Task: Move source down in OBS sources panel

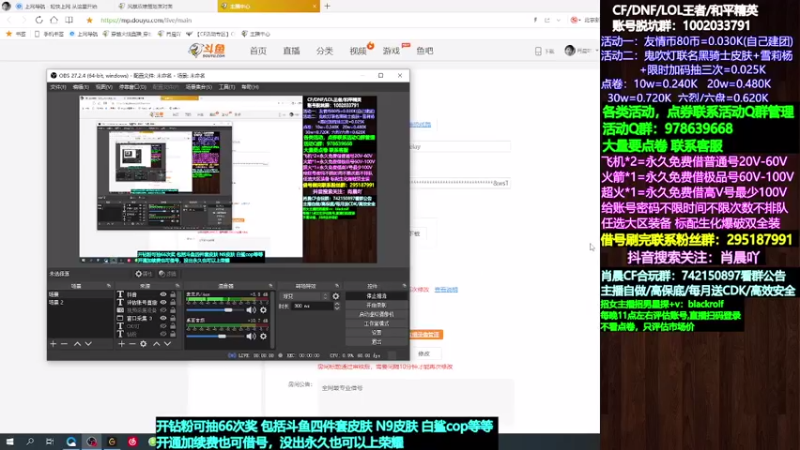Action: click(x=167, y=344)
